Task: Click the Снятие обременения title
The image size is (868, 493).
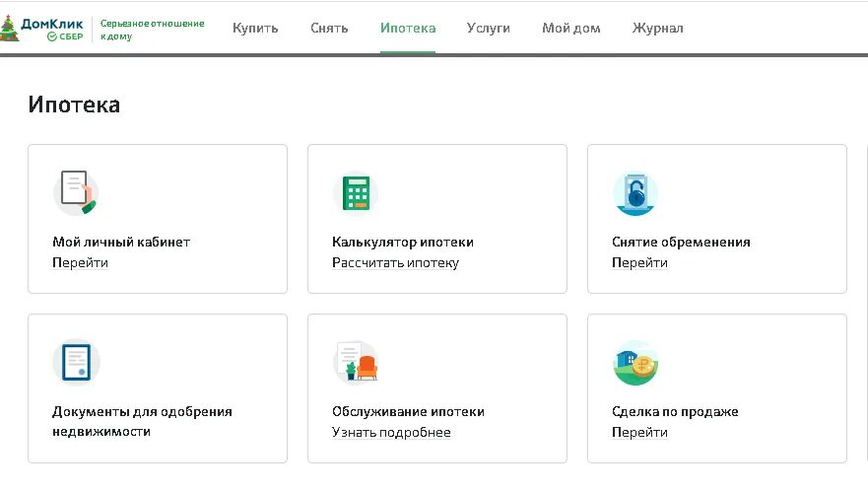Action: tap(681, 243)
